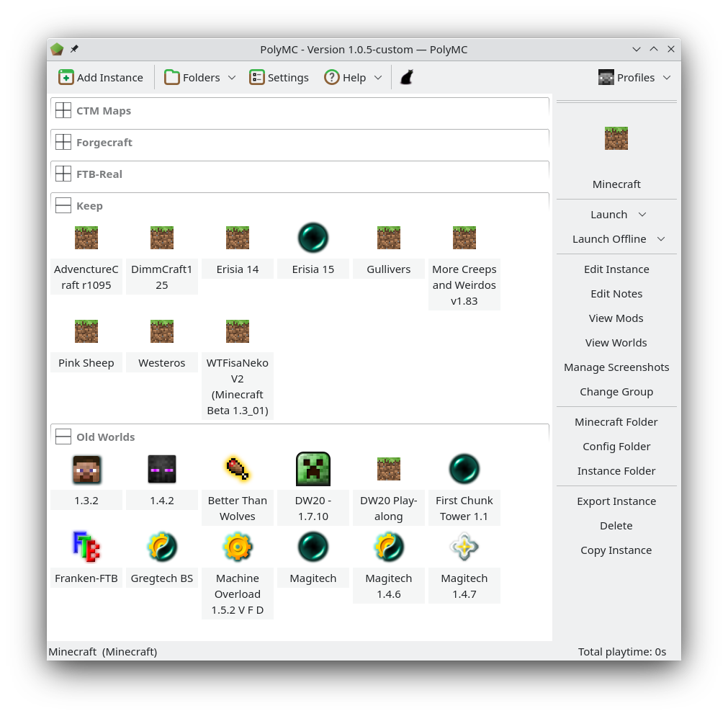This screenshot has width=728, height=716.
Task: Open View Mods
Action: (616, 318)
